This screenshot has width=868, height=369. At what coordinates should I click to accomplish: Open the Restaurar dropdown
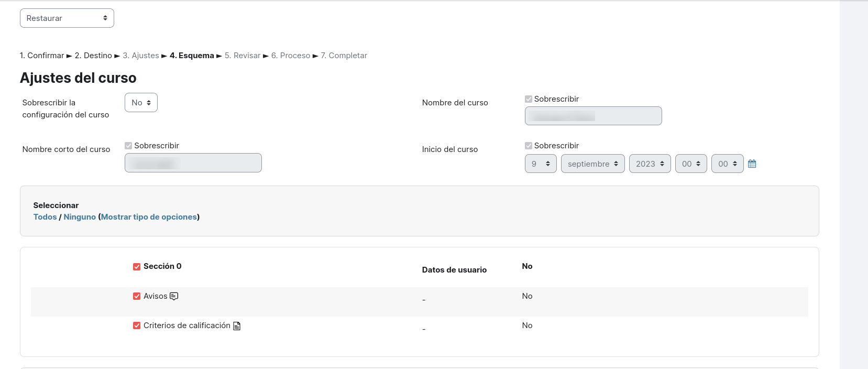point(67,18)
